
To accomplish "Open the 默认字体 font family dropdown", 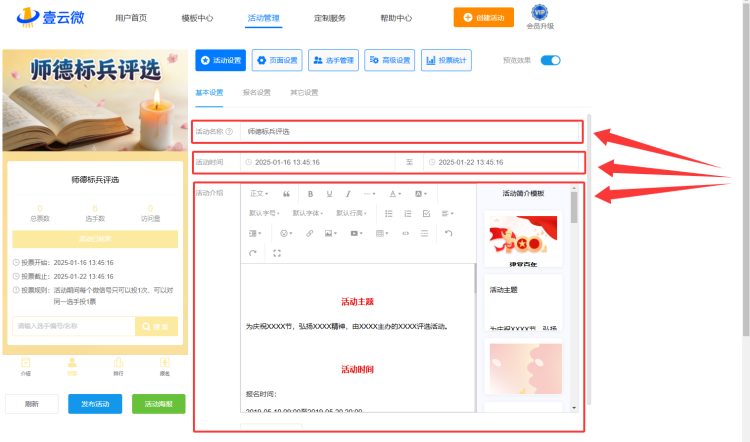I will 308,213.
